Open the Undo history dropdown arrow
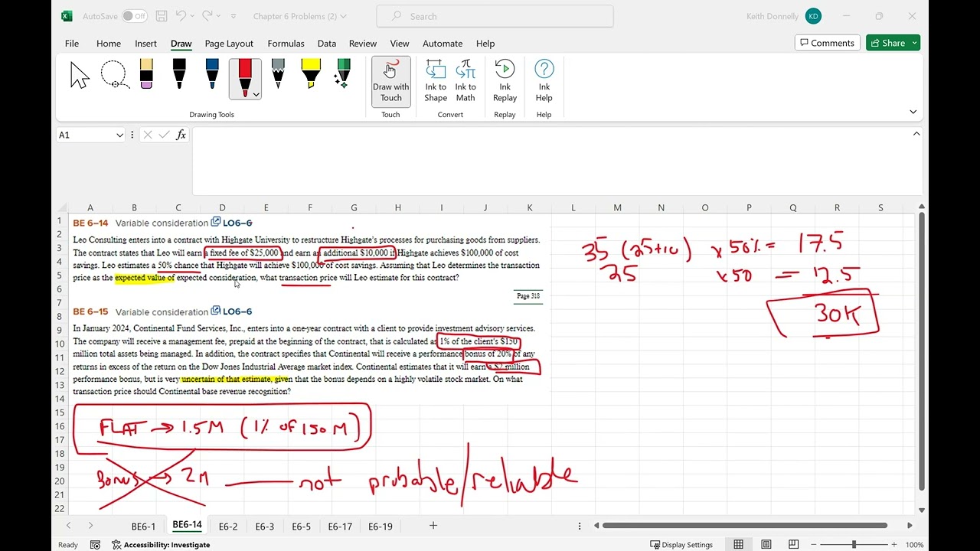This screenshot has height=551, width=980. tap(193, 16)
